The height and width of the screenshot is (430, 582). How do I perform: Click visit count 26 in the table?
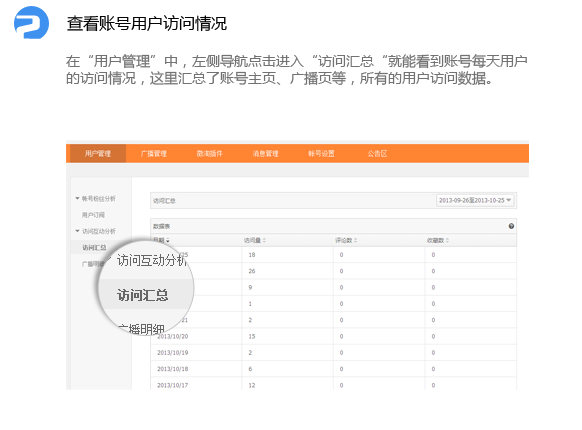click(x=252, y=271)
